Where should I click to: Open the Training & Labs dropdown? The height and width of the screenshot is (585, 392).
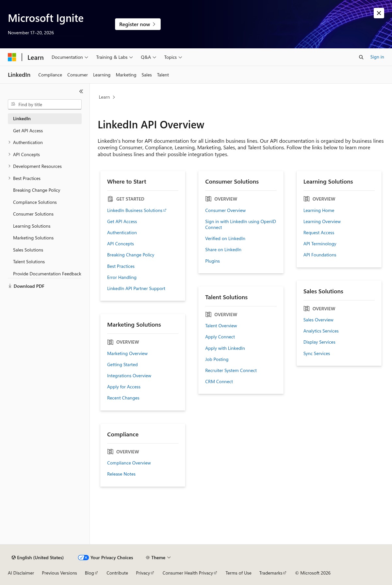click(x=114, y=57)
